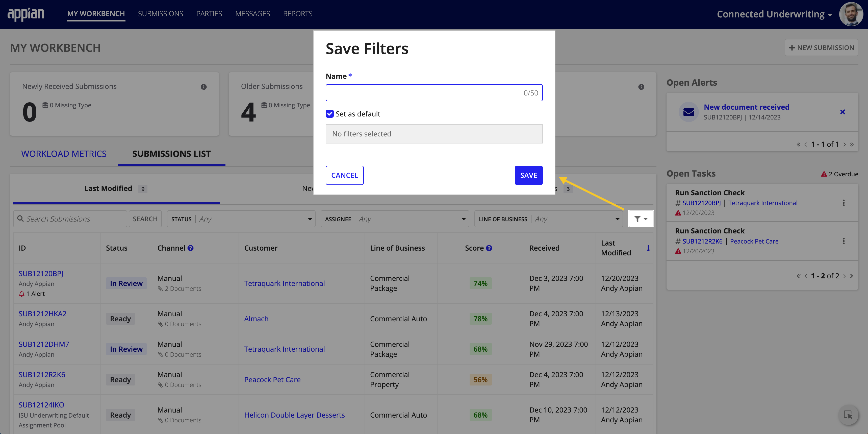Image resolution: width=868 pixels, height=434 pixels.
Task: Open the Peacock Pet Care customer link
Action: (x=272, y=380)
